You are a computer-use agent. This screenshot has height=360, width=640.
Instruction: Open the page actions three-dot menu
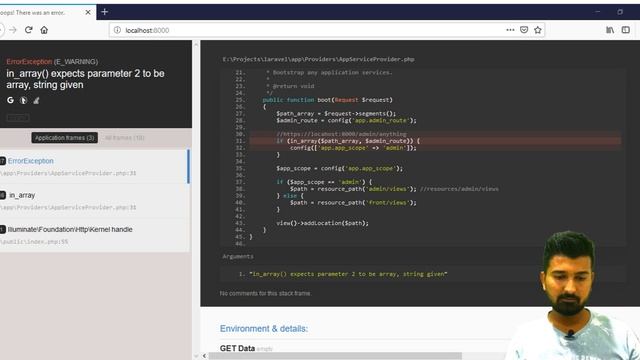510,30
